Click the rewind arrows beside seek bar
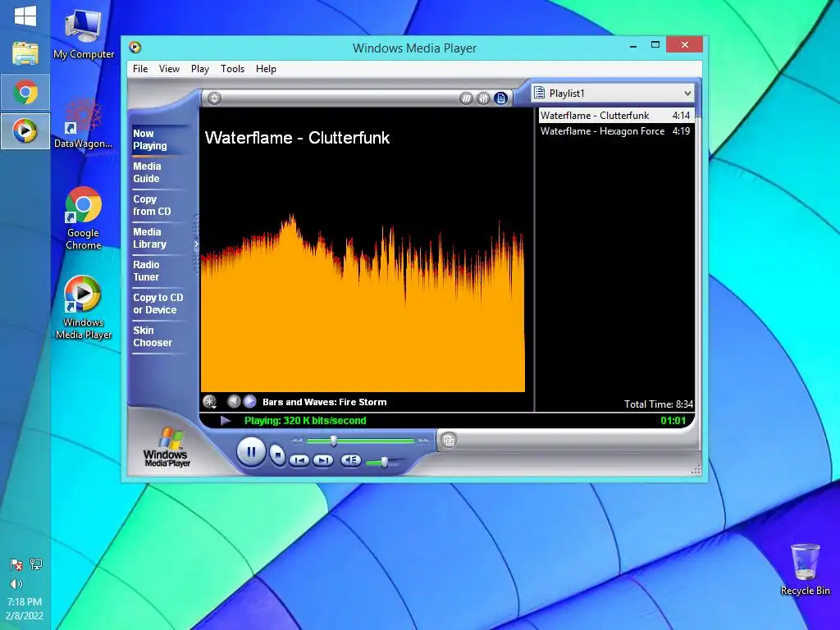 click(297, 441)
